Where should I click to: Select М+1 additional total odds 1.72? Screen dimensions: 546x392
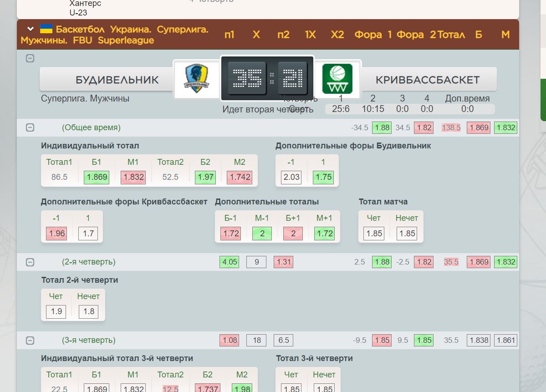pyautogui.click(x=325, y=234)
